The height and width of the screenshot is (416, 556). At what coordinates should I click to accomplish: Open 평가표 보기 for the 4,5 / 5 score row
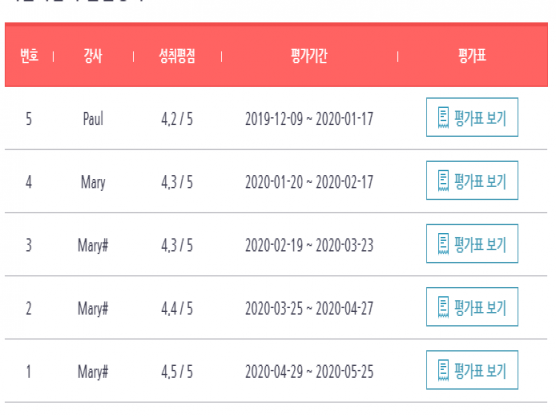pyautogui.click(x=472, y=370)
